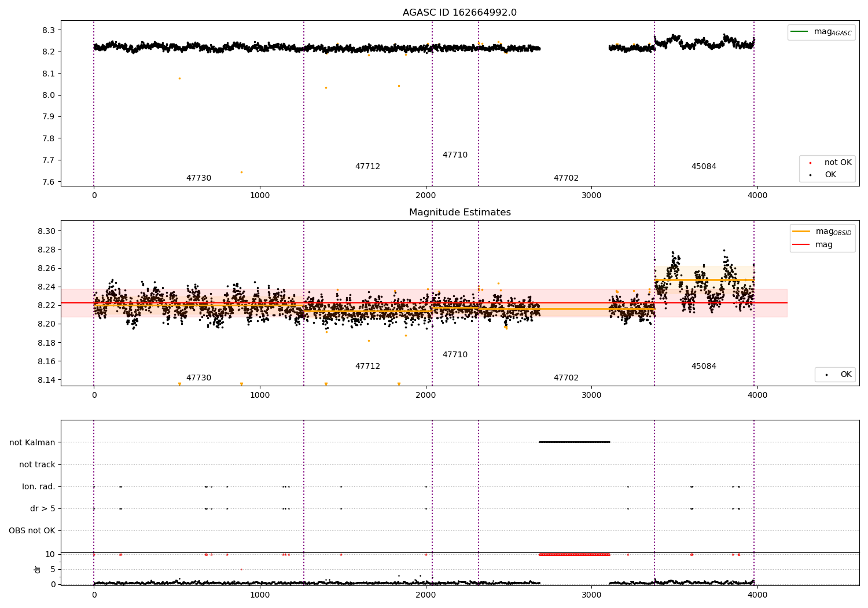The width and height of the screenshot is (868, 608).
Task: Click the 7.6 y-axis tick label
Action: pyautogui.click(x=49, y=182)
